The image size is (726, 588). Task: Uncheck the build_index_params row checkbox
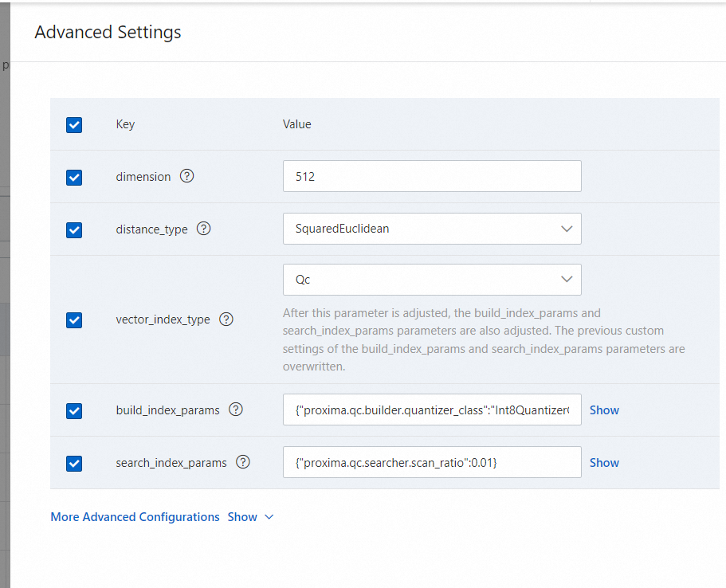74,410
